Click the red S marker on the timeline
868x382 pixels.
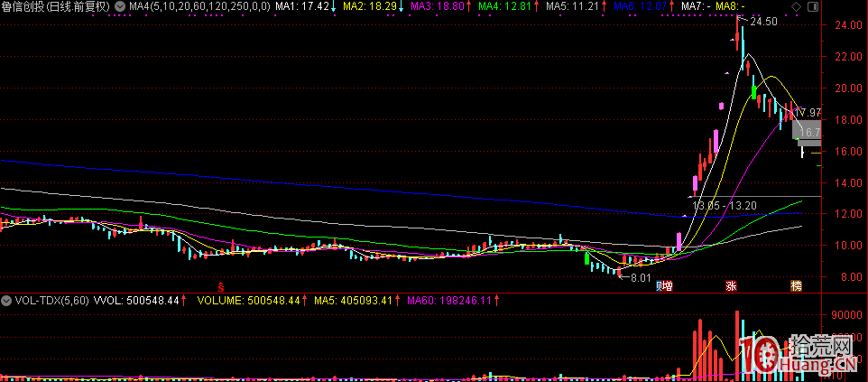[x=221, y=286]
